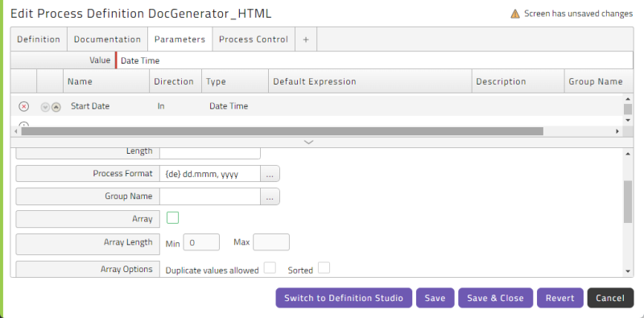This screenshot has width=644, height=318.
Task: Click the unsaved changes warning icon
Action: (x=515, y=14)
